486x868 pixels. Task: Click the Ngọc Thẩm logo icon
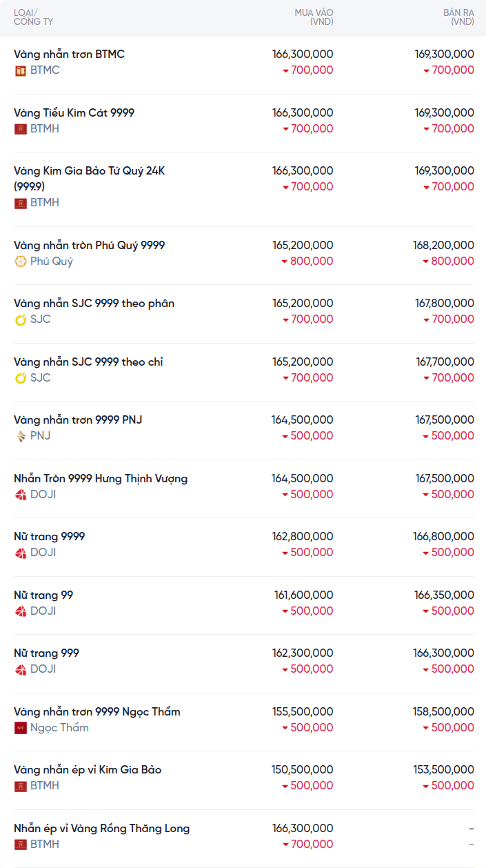coord(21,728)
